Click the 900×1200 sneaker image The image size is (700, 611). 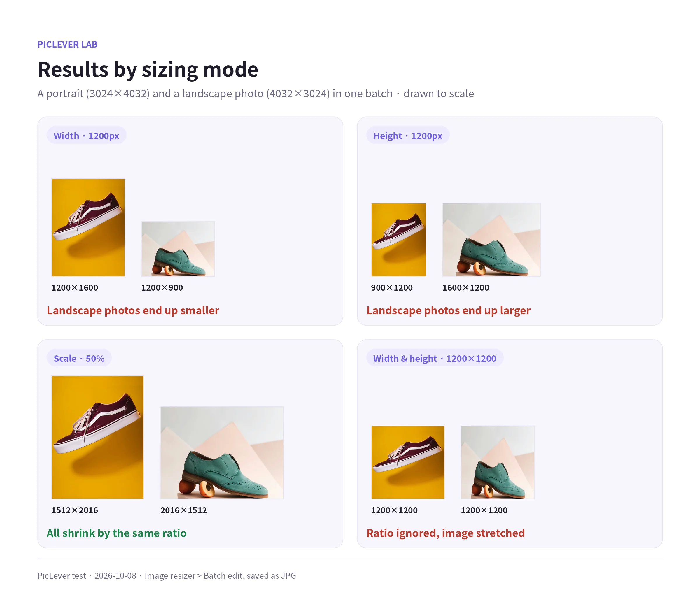(x=398, y=240)
